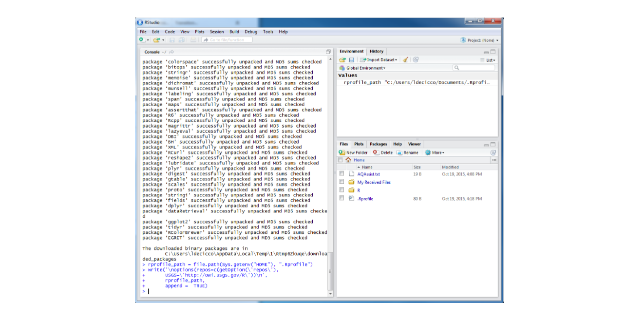Open the Session menu

pyautogui.click(x=216, y=32)
